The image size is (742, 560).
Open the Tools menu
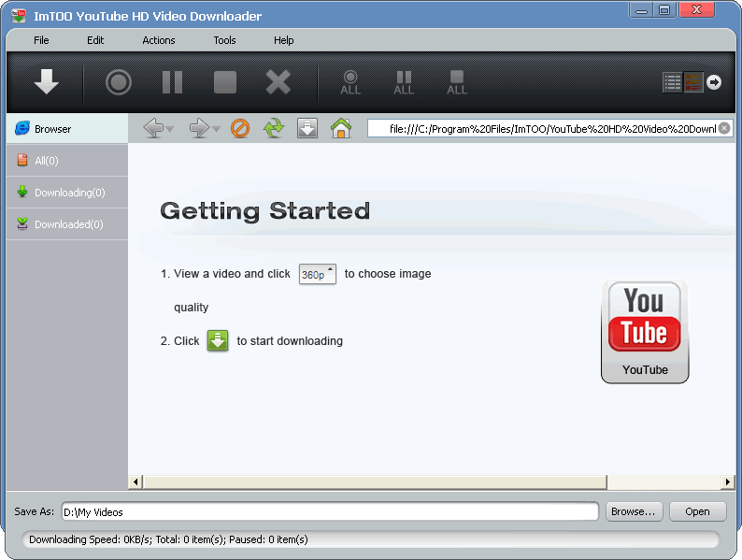[224, 40]
